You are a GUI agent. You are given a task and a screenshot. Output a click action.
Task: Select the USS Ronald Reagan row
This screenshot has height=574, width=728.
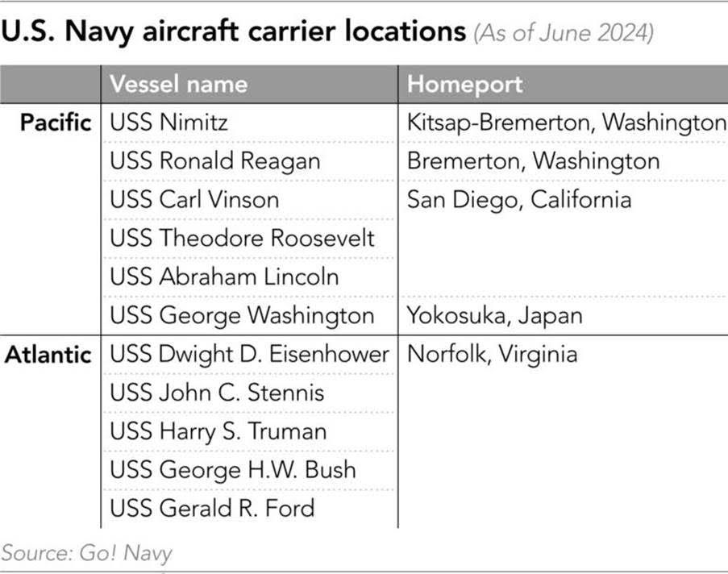coord(214,161)
